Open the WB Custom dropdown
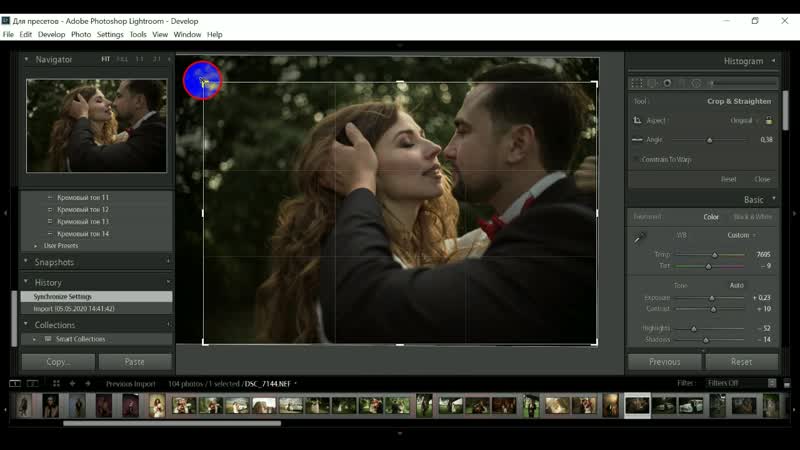800x450 pixels. [741, 235]
